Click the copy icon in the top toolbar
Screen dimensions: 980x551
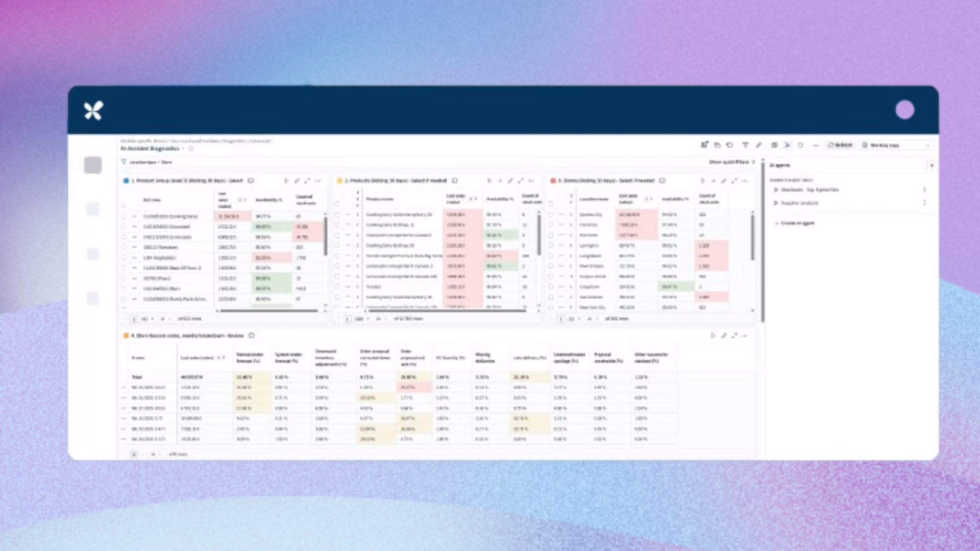click(x=717, y=145)
